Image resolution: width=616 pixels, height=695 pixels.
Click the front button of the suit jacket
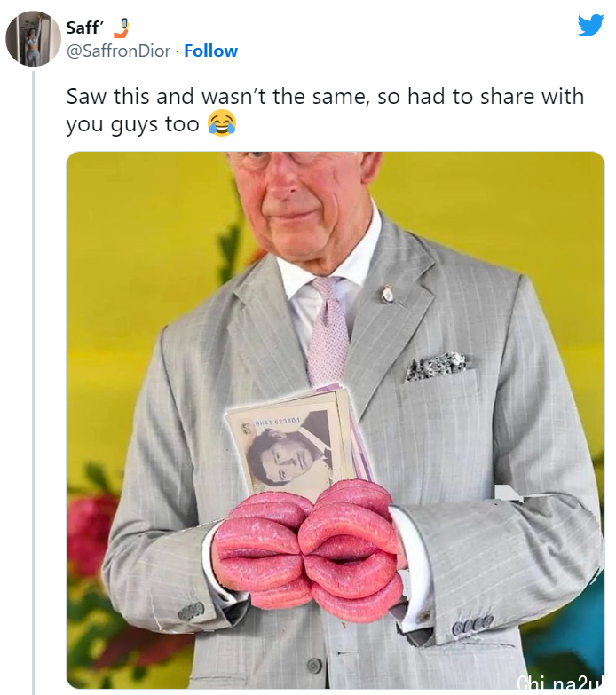[312, 664]
